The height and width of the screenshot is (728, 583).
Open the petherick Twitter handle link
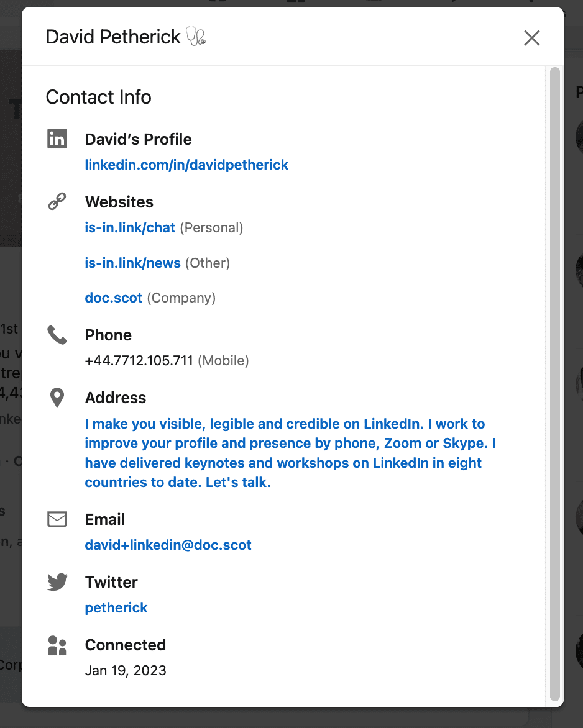pyautogui.click(x=116, y=607)
